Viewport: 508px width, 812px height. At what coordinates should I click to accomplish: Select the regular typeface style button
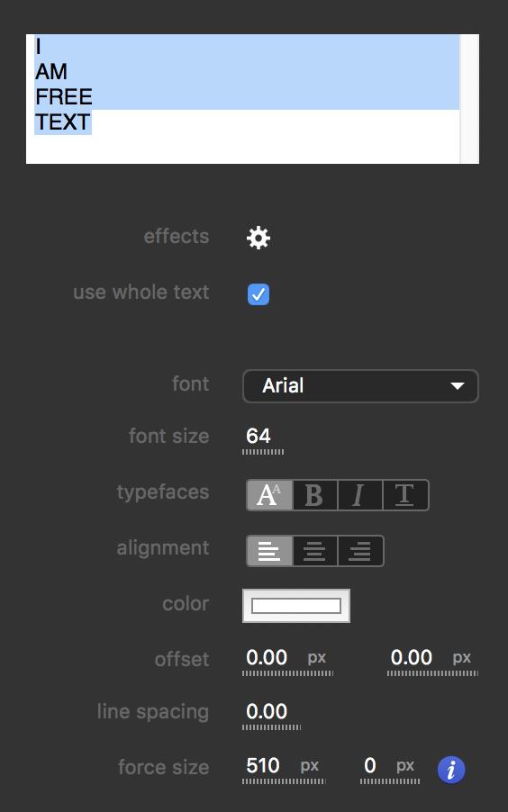click(269, 495)
